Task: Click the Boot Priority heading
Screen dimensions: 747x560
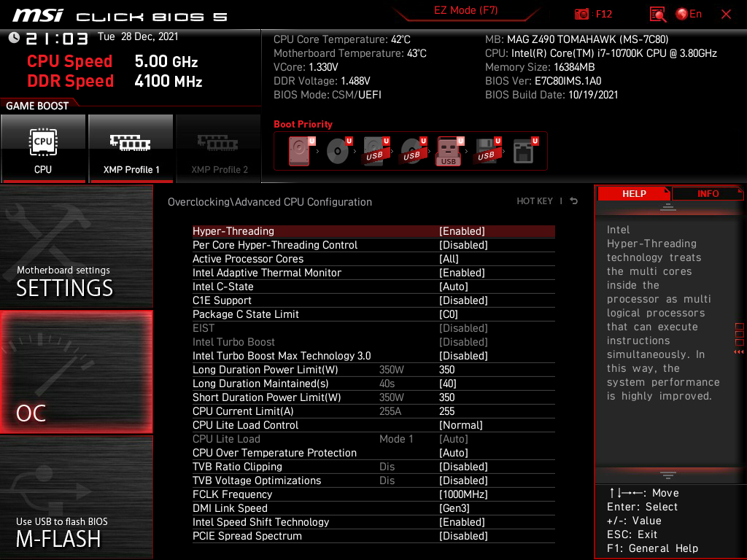Action: coord(303,124)
